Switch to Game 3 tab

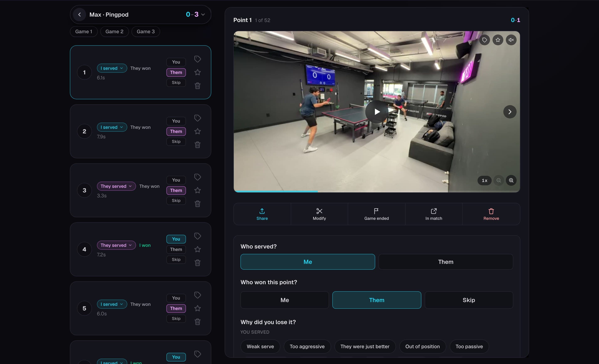(x=146, y=32)
